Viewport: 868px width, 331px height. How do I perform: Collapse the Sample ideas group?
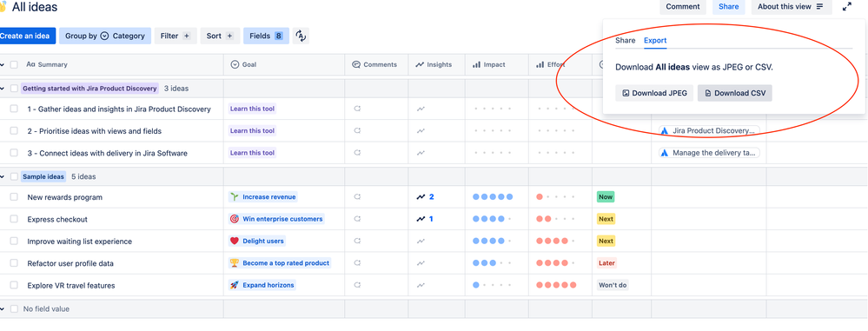pyautogui.click(x=3, y=177)
